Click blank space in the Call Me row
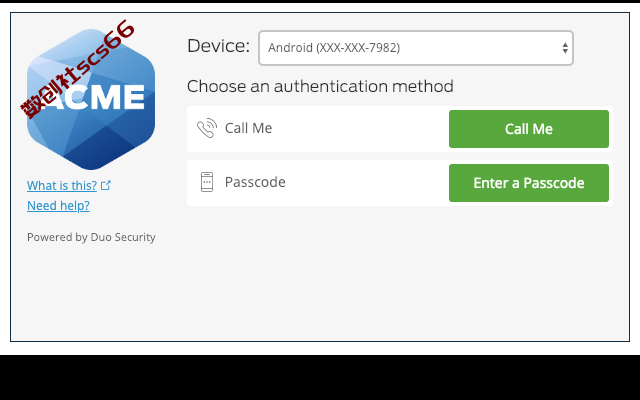This screenshot has height=400, width=640. point(359,129)
